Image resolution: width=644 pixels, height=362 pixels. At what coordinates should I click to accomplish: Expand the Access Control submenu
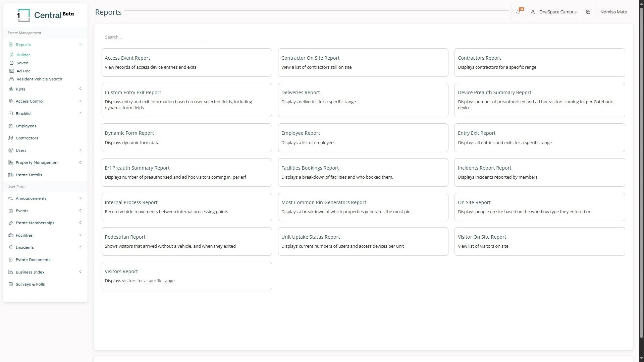[80, 101]
